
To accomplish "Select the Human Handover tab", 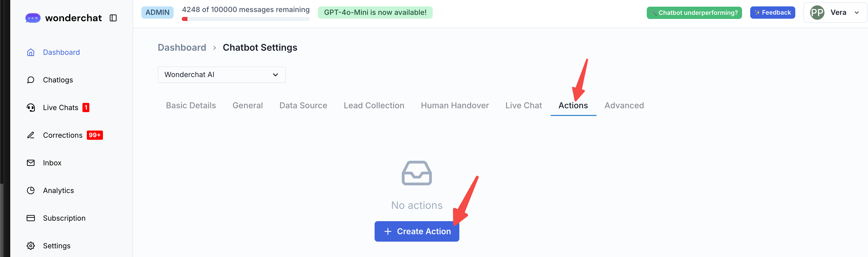I will (454, 105).
